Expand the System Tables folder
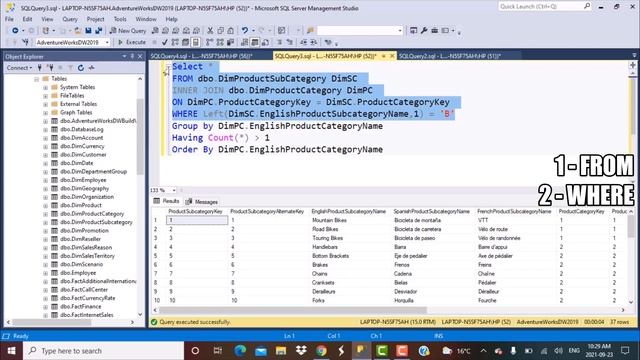The height and width of the screenshot is (360, 640). (x=45, y=87)
